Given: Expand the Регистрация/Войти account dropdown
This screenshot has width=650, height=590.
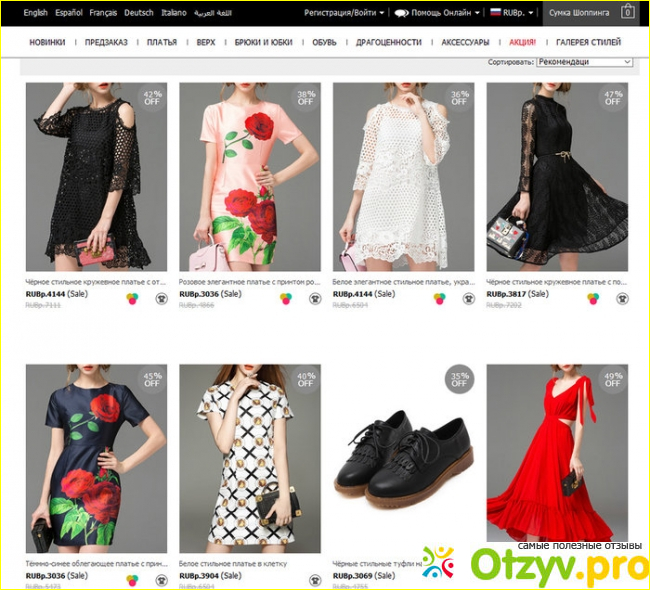Looking at the screenshot, I should pos(344,14).
